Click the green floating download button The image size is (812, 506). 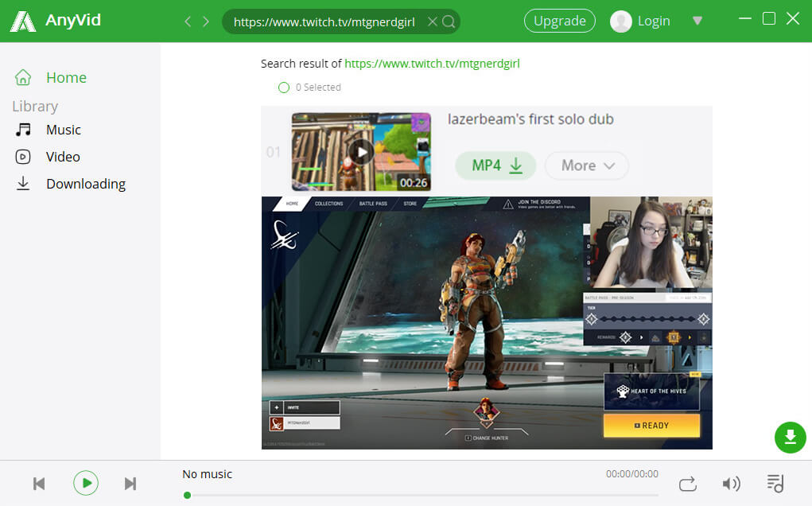point(791,438)
